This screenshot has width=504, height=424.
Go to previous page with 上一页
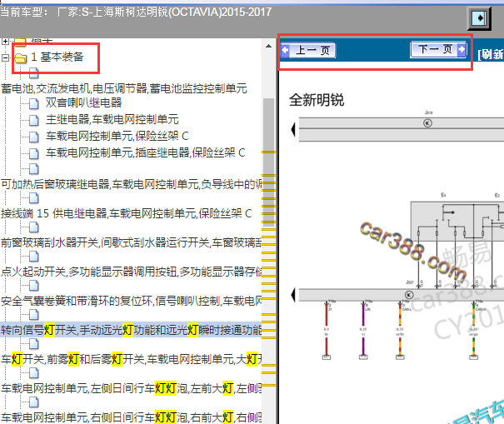pyautogui.click(x=308, y=50)
